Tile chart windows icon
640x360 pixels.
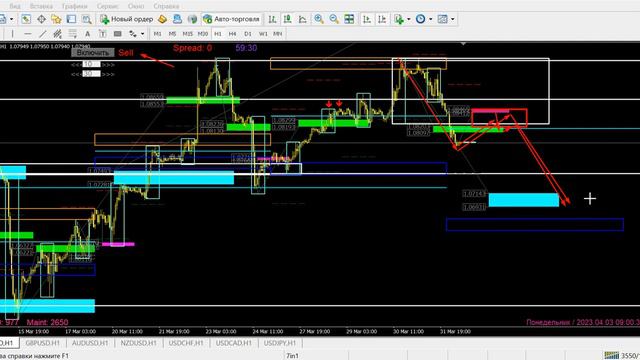(x=349, y=19)
